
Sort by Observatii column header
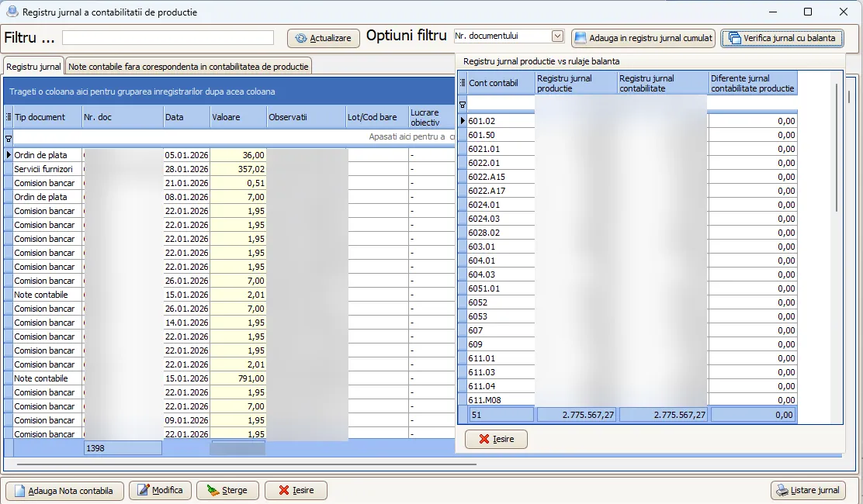tap(306, 117)
